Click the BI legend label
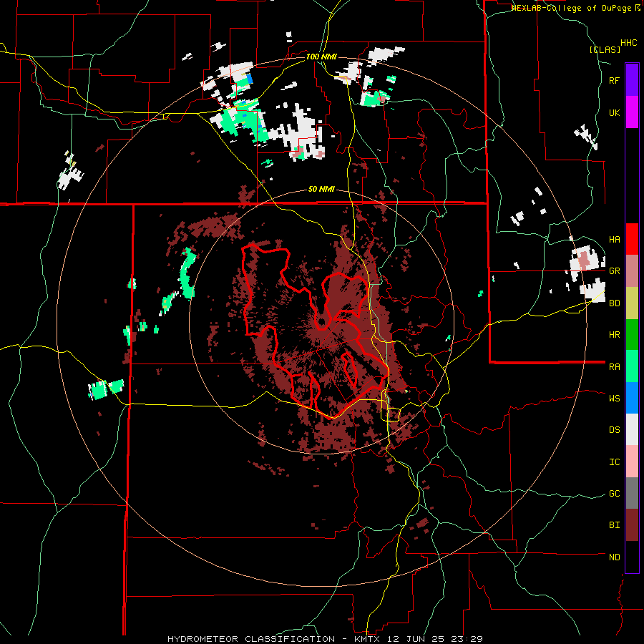The width and height of the screenshot is (644, 644). (x=614, y=525)
